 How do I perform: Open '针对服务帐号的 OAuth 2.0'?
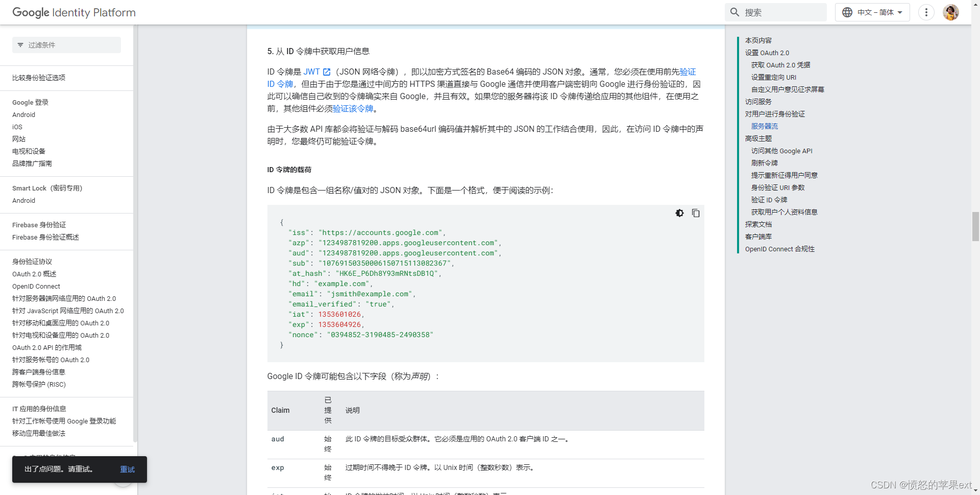51,360
